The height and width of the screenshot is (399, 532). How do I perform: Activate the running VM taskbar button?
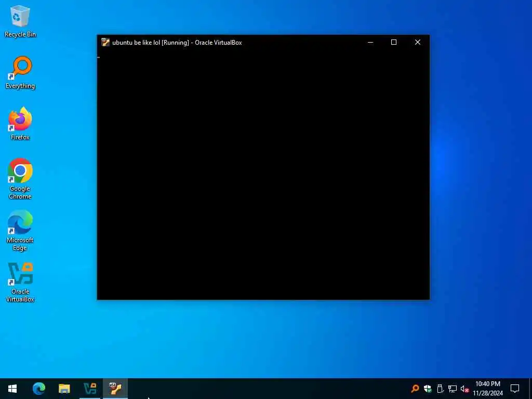(x=115, y=389)
